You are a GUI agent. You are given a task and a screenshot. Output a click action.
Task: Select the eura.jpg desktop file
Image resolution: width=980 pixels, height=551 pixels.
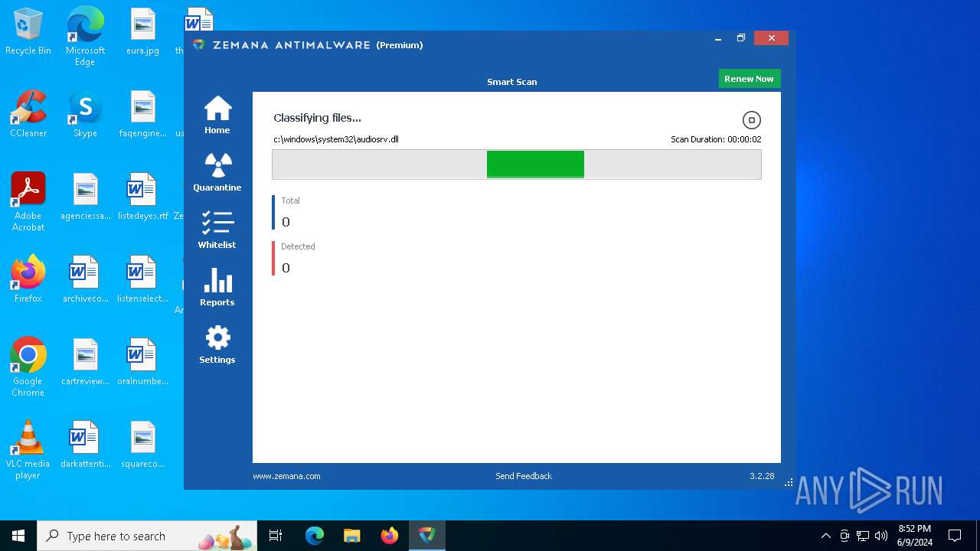(143, 32)
